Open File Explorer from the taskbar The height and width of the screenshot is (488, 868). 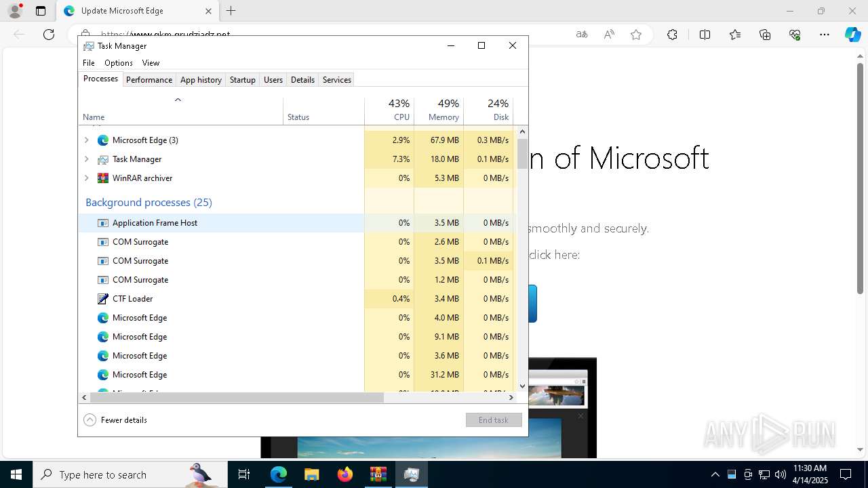click(x=311, y=474)
